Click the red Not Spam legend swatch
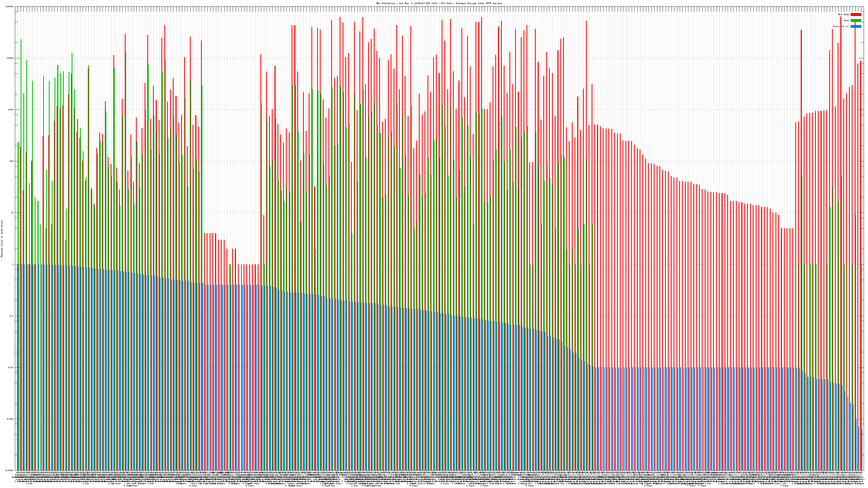The width and height of the screenshot is (868, 488). click(856, 14)
